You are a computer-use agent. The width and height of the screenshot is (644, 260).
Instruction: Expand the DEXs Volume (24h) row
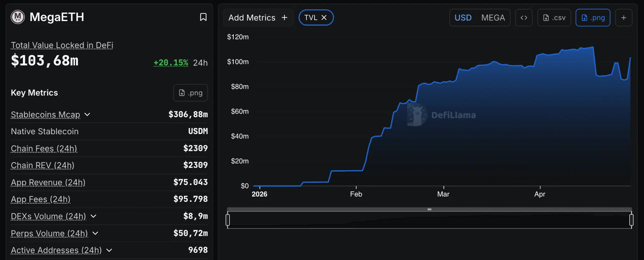(x=93, y=216)
